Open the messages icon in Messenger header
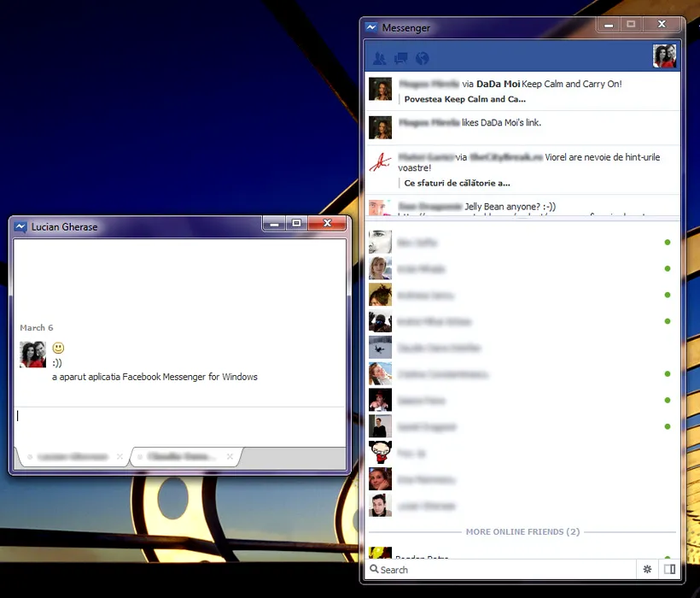Image resolution: width=700 pixels, height=598 pixels. (400, 59)
